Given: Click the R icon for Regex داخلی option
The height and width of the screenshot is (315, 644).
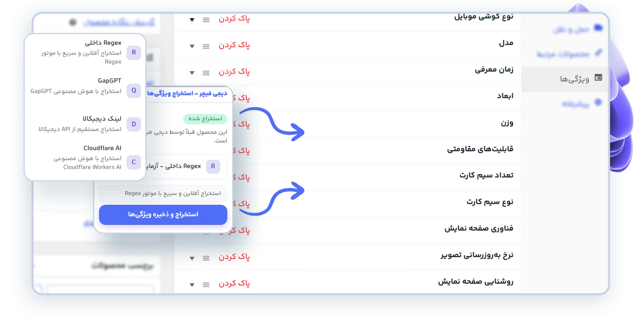Looking at the screenshot, I should [134, 52].
